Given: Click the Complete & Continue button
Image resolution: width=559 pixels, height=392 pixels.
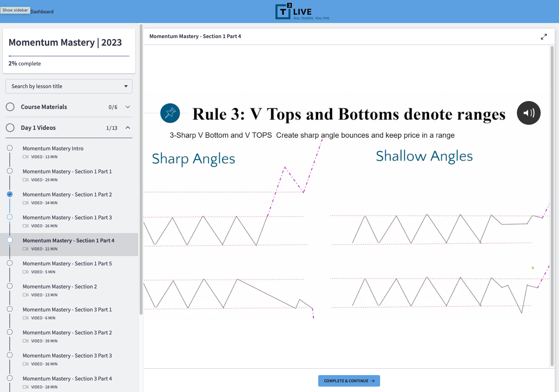Looking at the screenshot, I should pyautogui.click(x=349, y=381).
